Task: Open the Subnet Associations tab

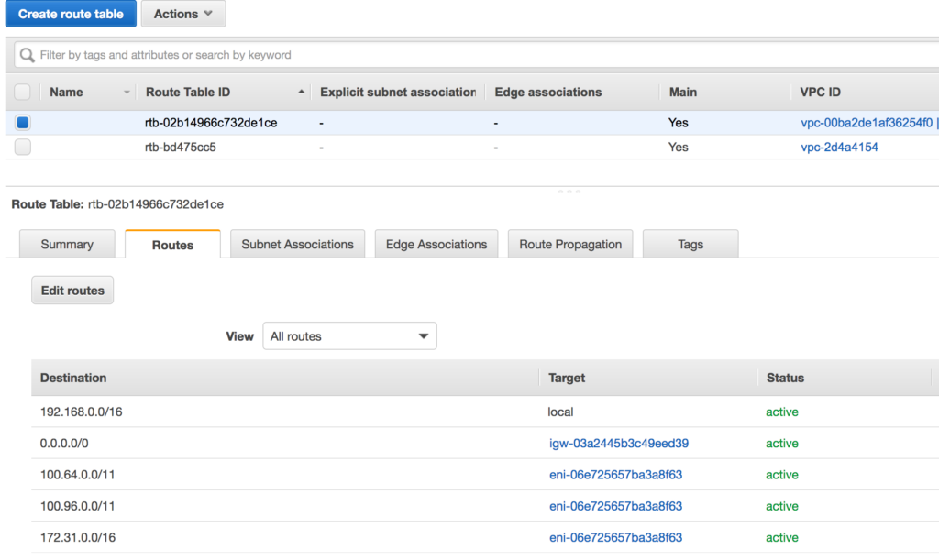Action: point(297,245)
